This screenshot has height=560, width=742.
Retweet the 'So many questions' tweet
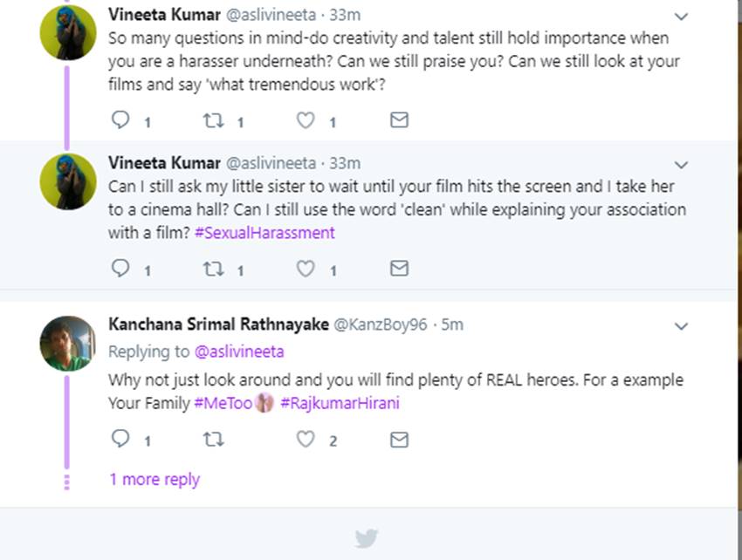[213, 120]
